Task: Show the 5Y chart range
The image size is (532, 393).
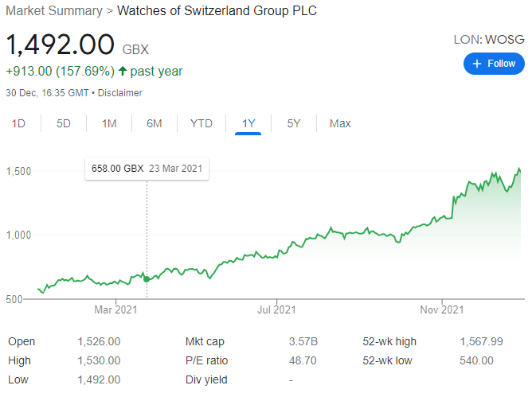Action: [x=294, y=123]
